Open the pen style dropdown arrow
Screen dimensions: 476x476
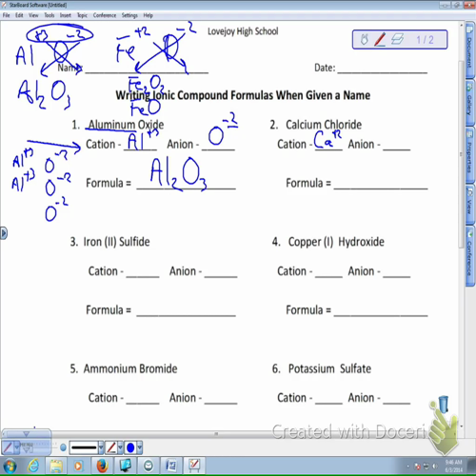(120, 447)
